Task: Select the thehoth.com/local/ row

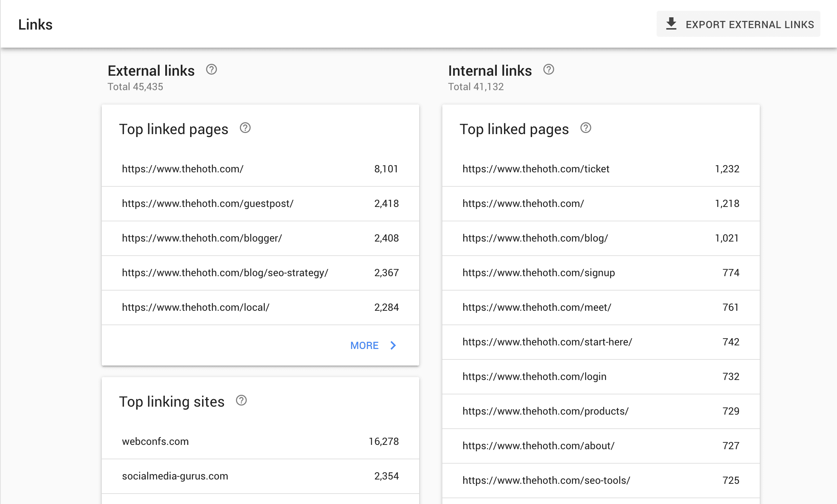Action: coord(260,308)
